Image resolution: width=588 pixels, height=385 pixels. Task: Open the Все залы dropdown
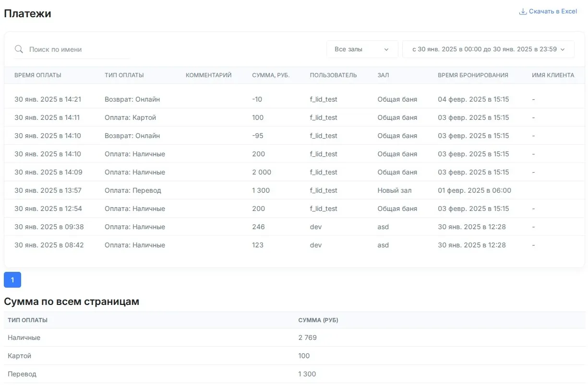click(362, 49)
